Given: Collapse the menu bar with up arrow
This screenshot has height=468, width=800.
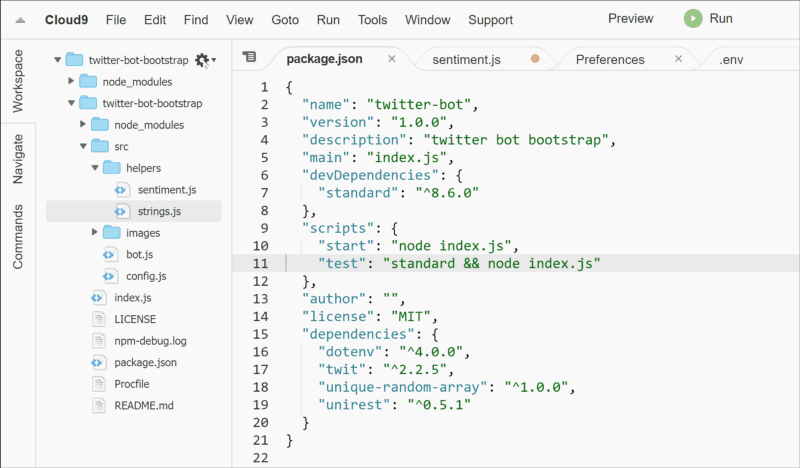Looking at the screenshot, I should point(20,20).
